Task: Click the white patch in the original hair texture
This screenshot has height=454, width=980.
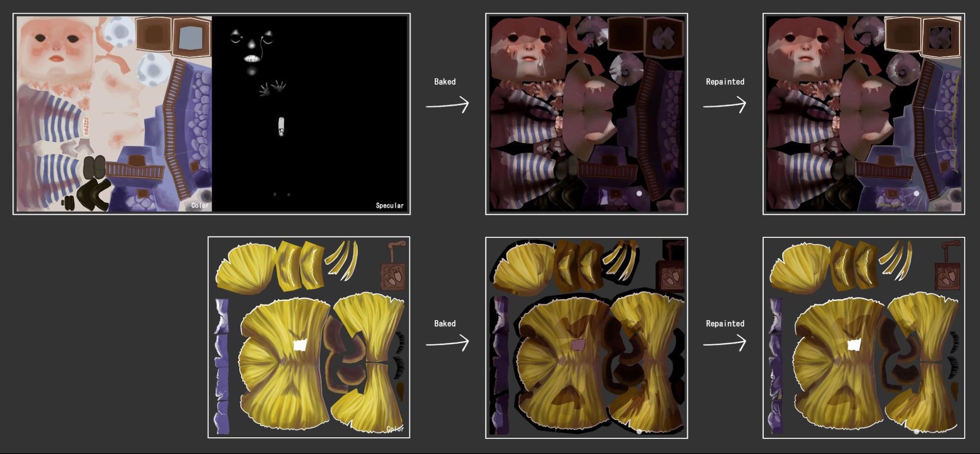Action: (x=300, y=345)
